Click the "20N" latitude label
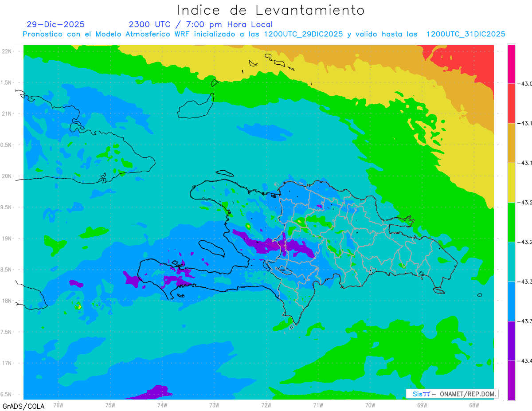The width and height of the screenshot is (532, 411). click(x=7, y=176)
